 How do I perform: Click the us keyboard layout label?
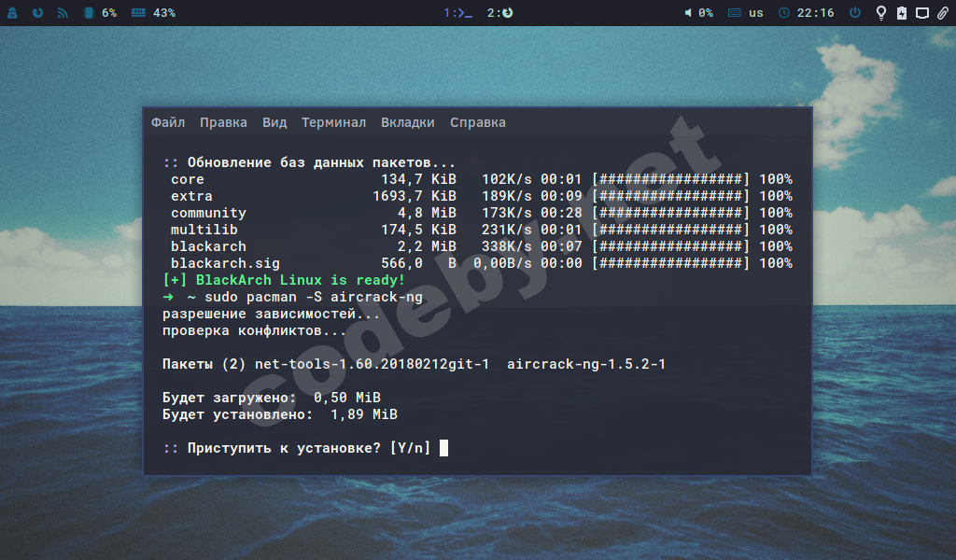(x=756, y=13)
